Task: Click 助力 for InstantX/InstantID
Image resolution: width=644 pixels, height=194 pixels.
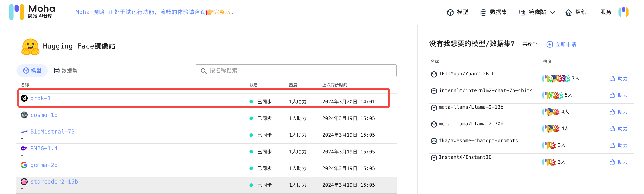Action: click(618, 162)
